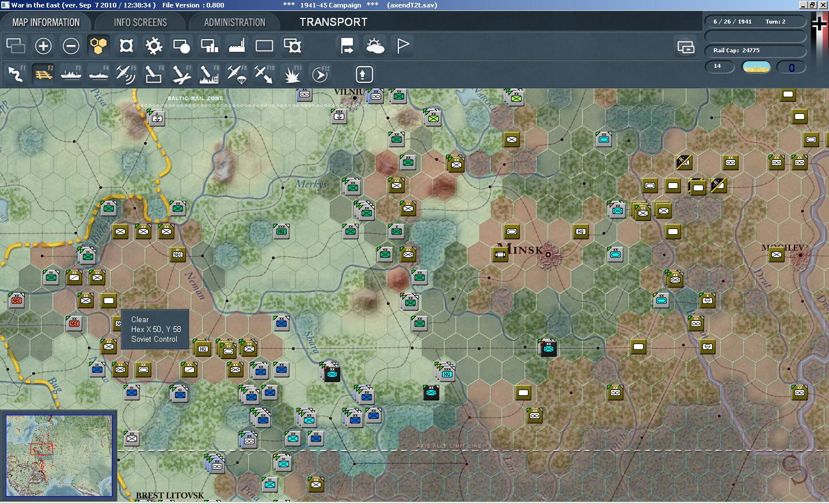Click the 'Turn: 2' text
This screenshot has width=829, height=504.
point(775,22)
